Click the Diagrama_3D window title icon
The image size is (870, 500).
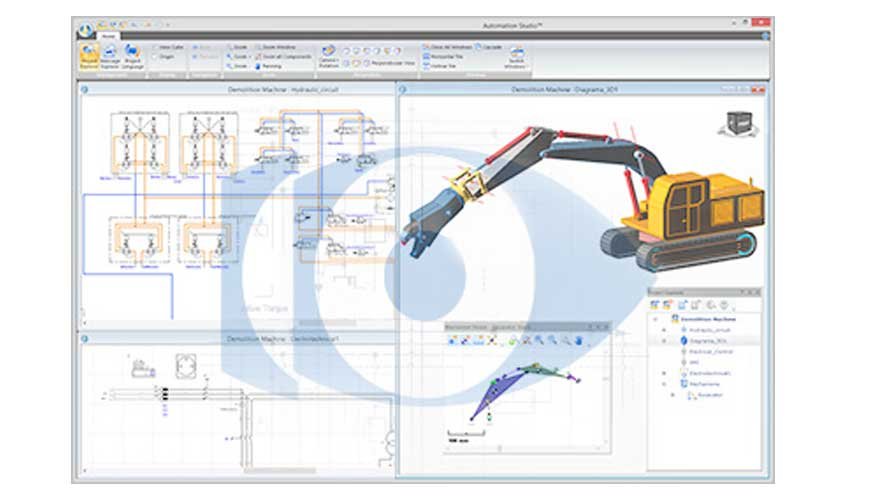coord(402,89)
